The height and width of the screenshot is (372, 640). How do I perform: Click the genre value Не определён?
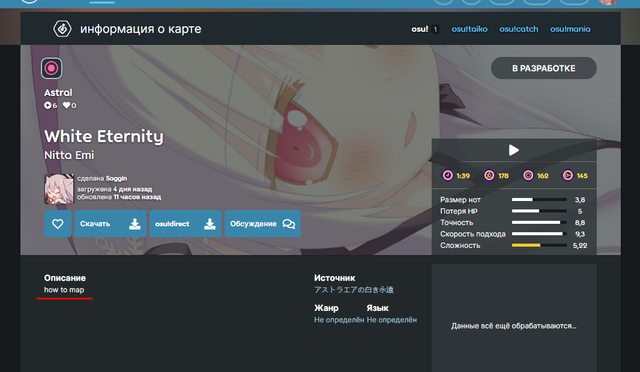pyautogui.click(x=339, y=320)
